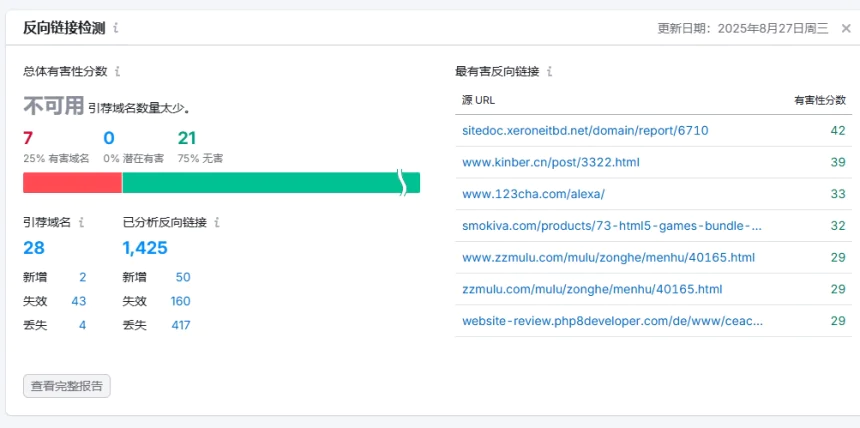Click info icon beside 已分析反向链接 label
This screenshot has height=428, width=860.
point(217,223)
